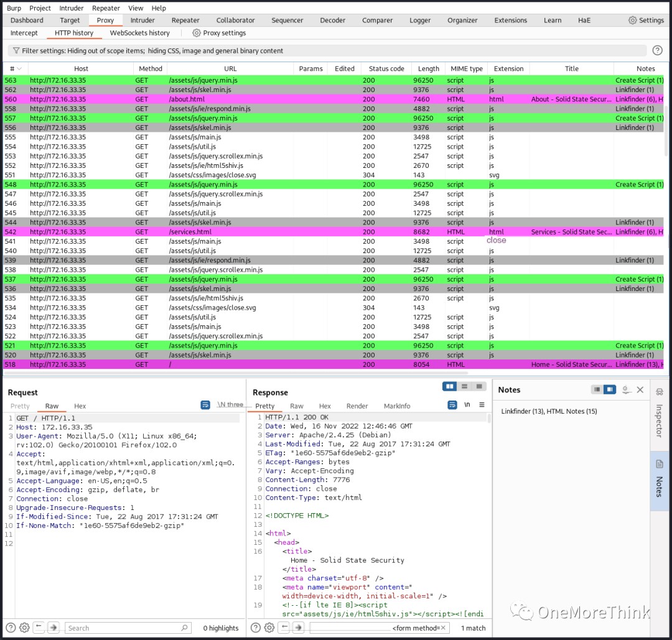Toggle line wrap icon in Response panel
Image resolution: width=672 pixels, height=640 pixels.
[x=452, y=405]
